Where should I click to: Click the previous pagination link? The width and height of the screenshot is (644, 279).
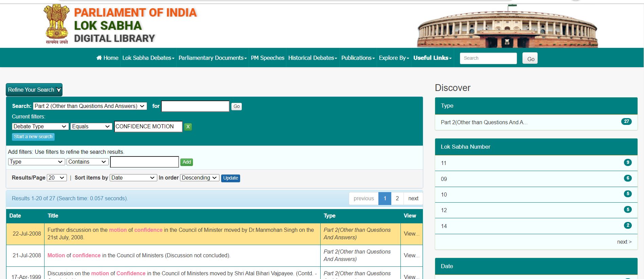(x=363, y=199)
